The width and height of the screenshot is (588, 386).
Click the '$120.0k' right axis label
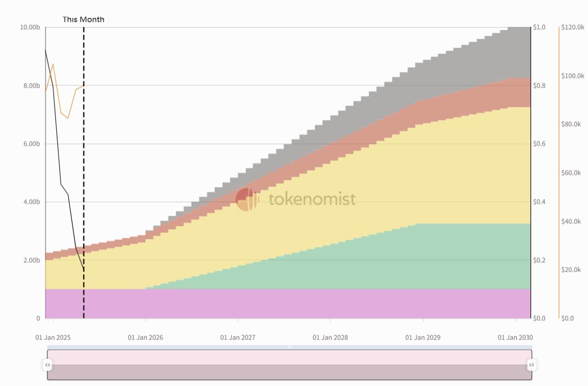pyautogui.click(x=572, y=27)
